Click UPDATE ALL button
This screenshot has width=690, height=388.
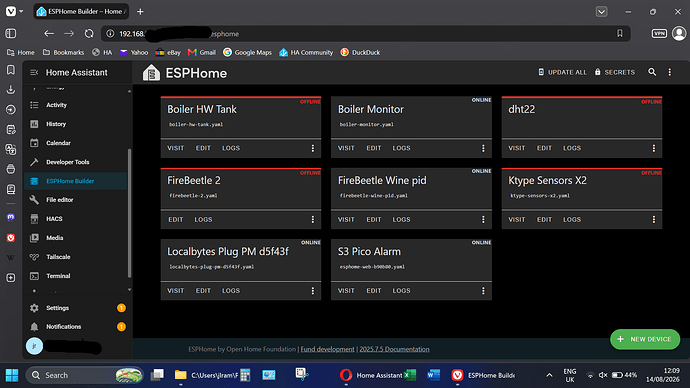click(x=562, y=72)
